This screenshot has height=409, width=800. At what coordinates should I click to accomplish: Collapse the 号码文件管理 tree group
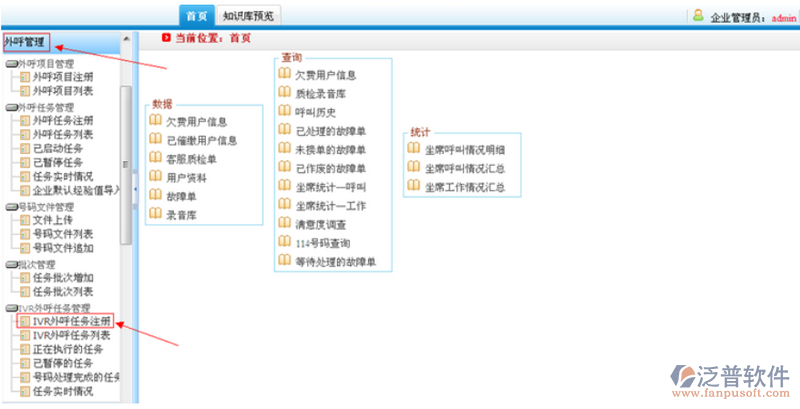[x=11, y=207]
